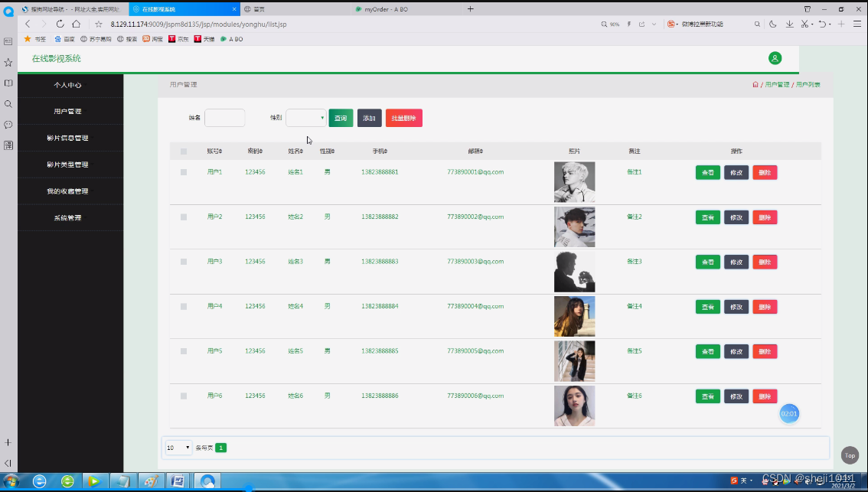Viewport: 868px width, 492px height.
Task: Open the browser home page icon
Action: (x=77, y=24)
